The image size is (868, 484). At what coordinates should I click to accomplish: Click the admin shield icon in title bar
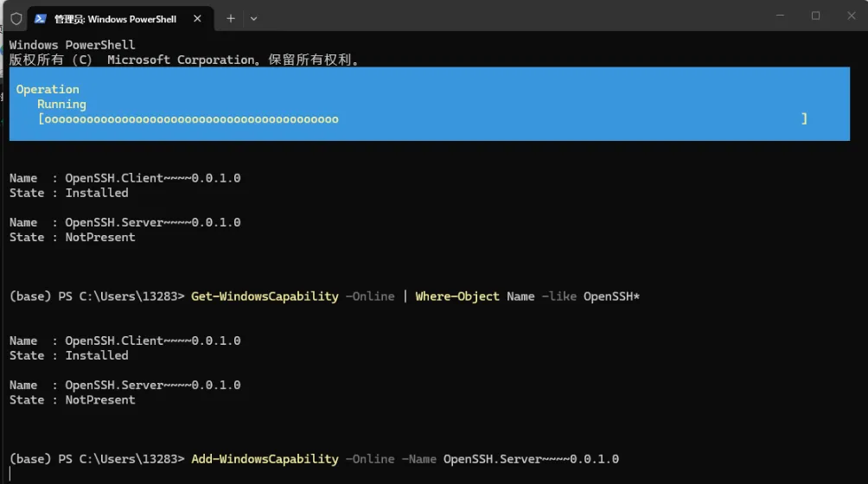click(16, 19)
